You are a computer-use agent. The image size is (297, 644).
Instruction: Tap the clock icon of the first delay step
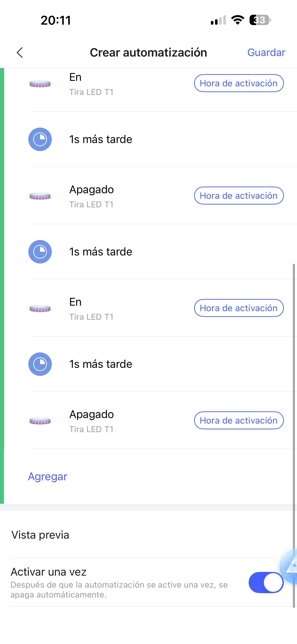pyautogui.click(x=40, y=139)
